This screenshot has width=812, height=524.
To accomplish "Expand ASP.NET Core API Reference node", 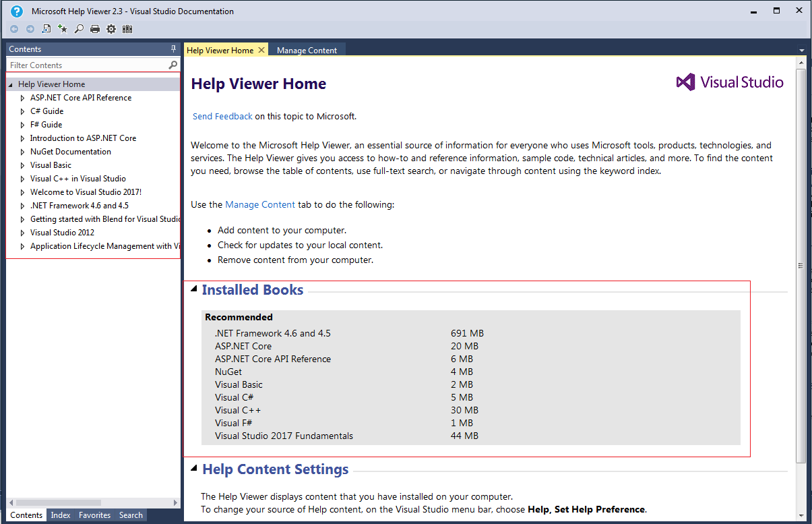I will (22, 98).
